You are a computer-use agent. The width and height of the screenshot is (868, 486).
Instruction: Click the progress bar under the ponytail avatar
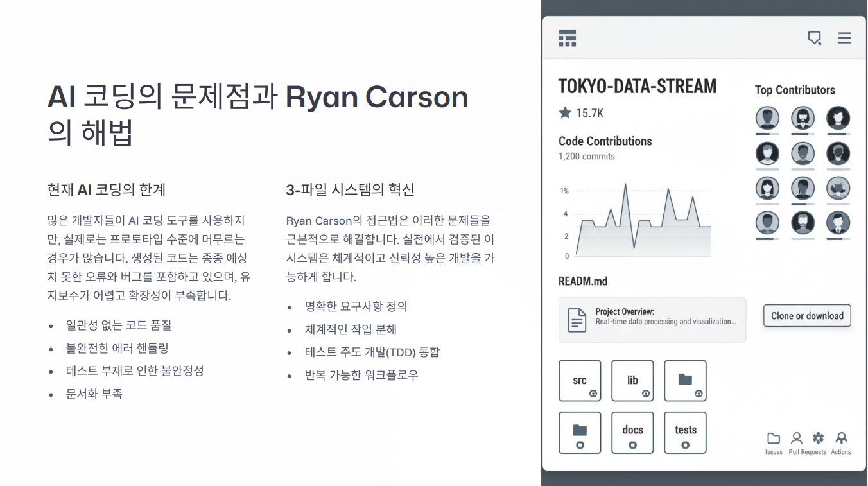tap(803, 204)
